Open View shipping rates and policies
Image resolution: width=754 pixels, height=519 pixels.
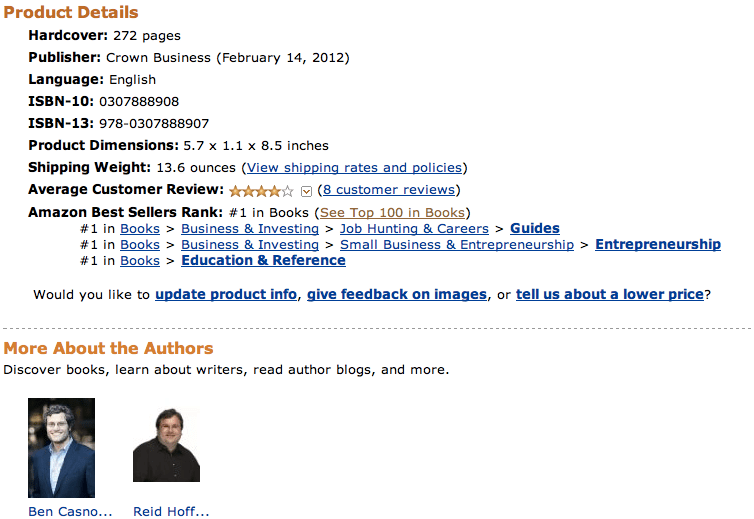pos(354,168)
